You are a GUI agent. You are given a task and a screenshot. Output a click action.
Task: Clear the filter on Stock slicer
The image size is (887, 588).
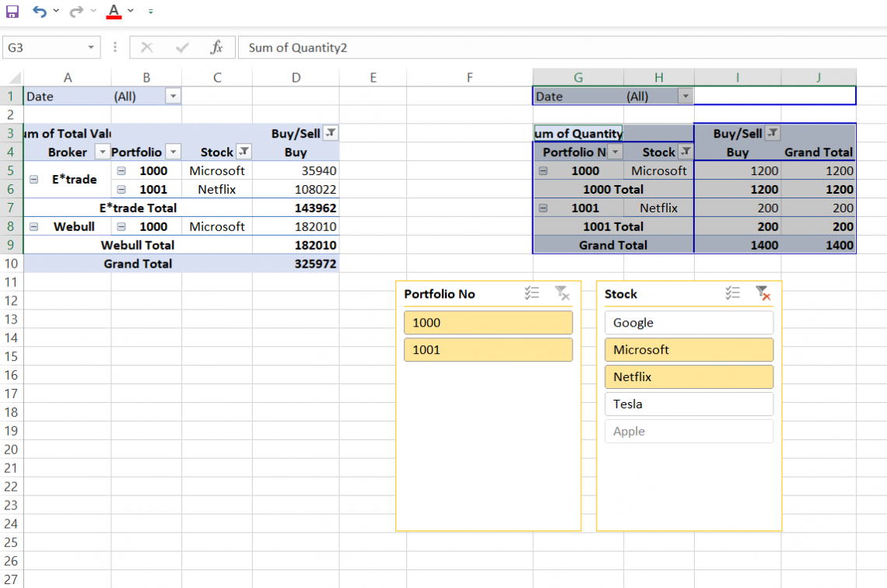tap(762, 293)
